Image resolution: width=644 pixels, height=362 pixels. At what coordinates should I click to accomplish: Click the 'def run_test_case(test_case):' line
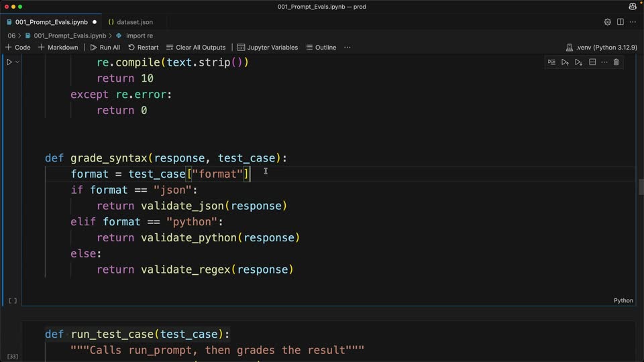pos(137,334)
